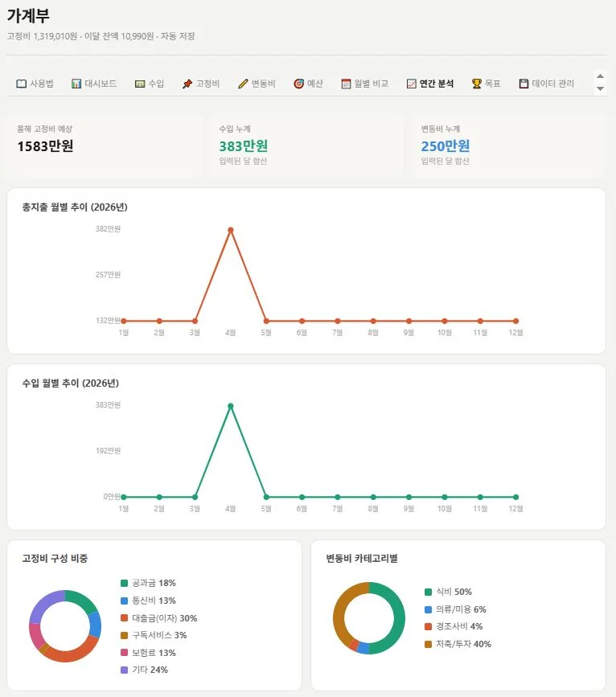Click the 8월 data point on 수입 chart
This screenshot has height=697, width=616.
click(373, 497)
